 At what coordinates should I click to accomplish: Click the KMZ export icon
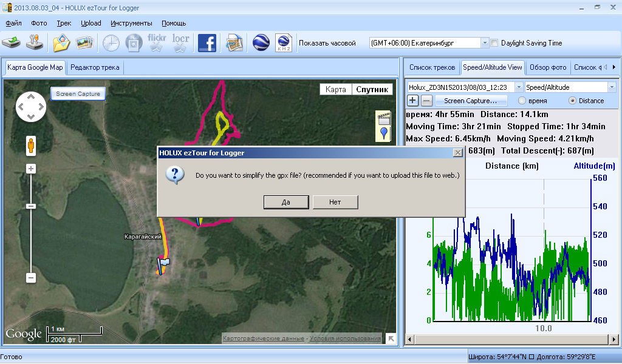pyautogui.click(x=284, y=43)
